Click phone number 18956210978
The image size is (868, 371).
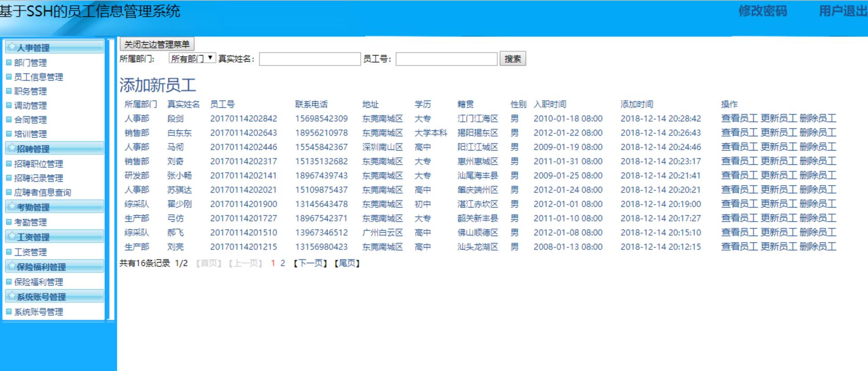322,133
